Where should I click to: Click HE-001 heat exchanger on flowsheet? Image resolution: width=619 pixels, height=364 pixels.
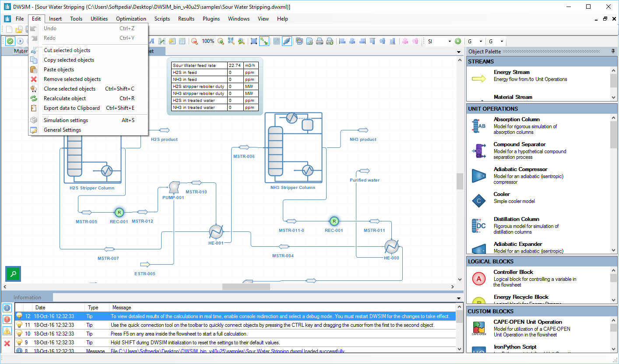click(216, 231)
